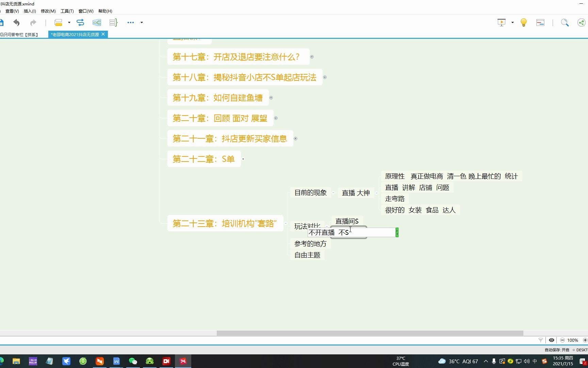Open the notification center icon
The width and height of the screenshot is (588, 368).
[583, 361]
